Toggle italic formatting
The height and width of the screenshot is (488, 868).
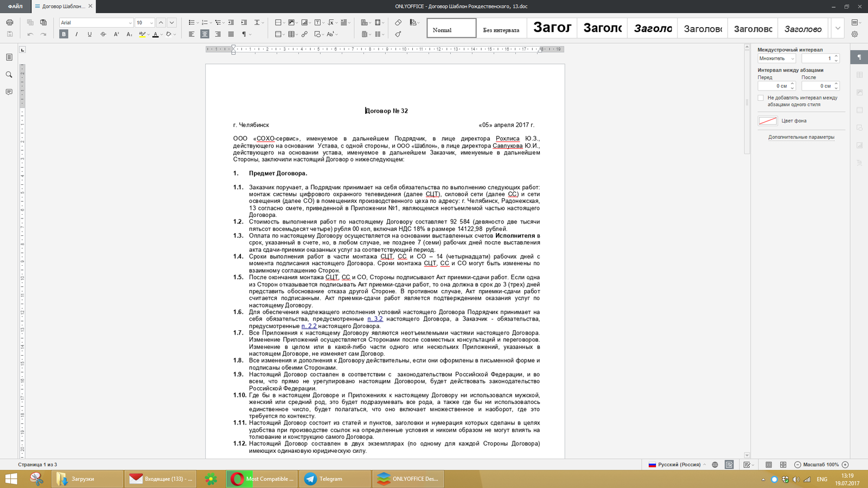(76, 34)
